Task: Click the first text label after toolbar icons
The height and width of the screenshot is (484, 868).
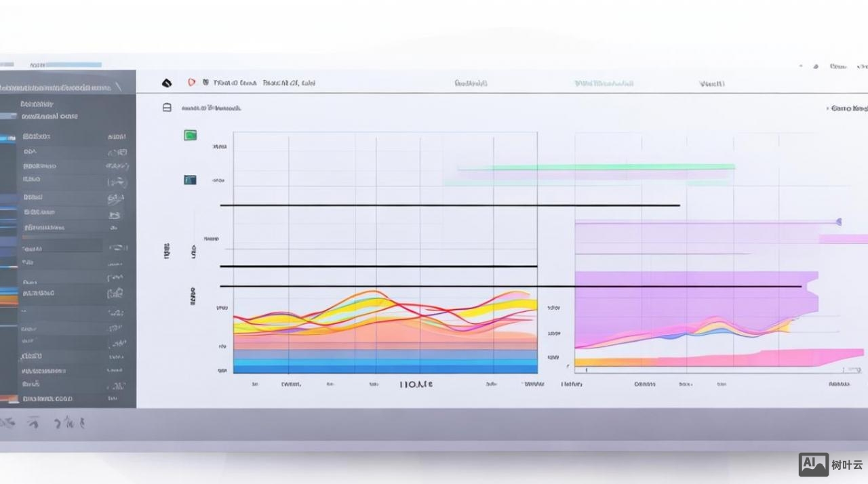Action: point(235,83)
